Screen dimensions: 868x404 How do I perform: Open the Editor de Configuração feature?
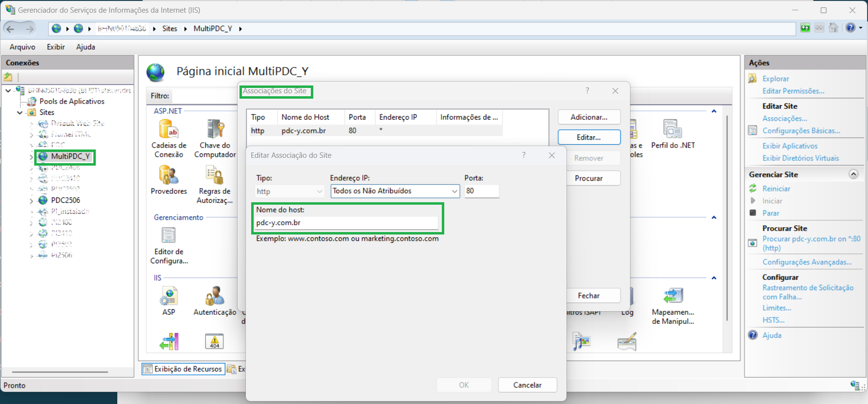[x=169, y=246]
